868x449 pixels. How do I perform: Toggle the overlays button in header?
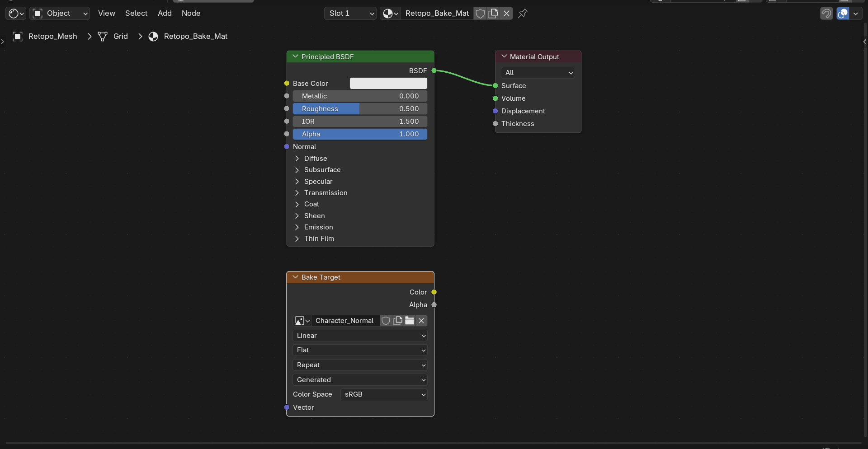843,14
